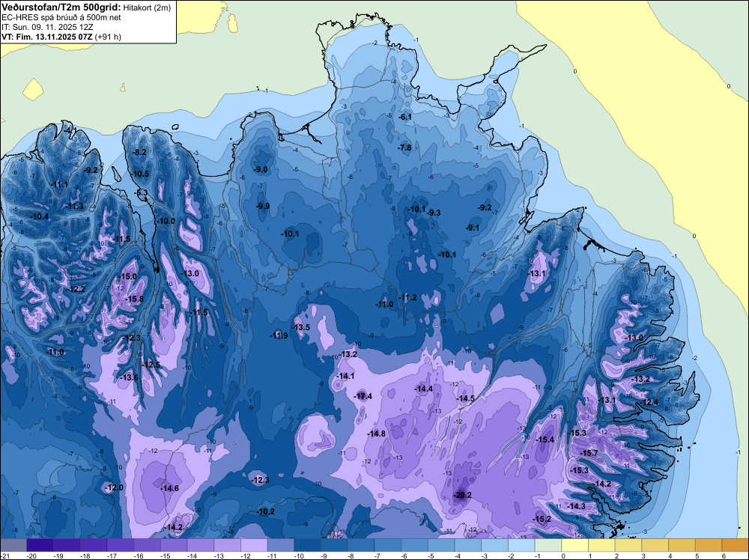
Task: Click the -15.2 temperature label
Action: point(542,519)
